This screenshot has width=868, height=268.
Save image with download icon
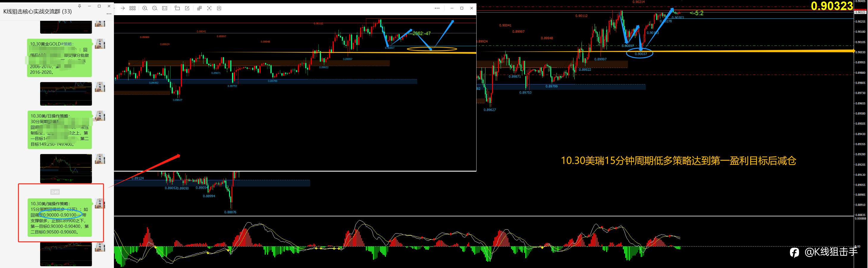pyautogui.click(x=219, y=8)
